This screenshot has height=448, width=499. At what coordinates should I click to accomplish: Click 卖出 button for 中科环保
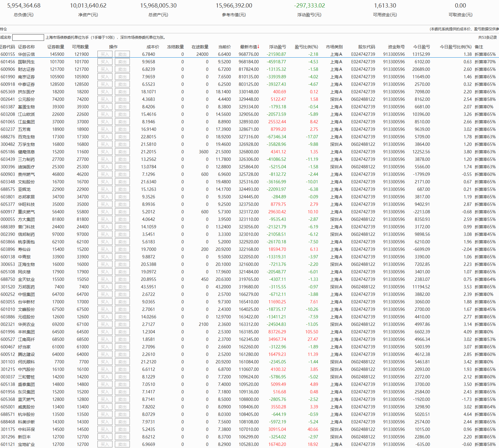point(122,429)
